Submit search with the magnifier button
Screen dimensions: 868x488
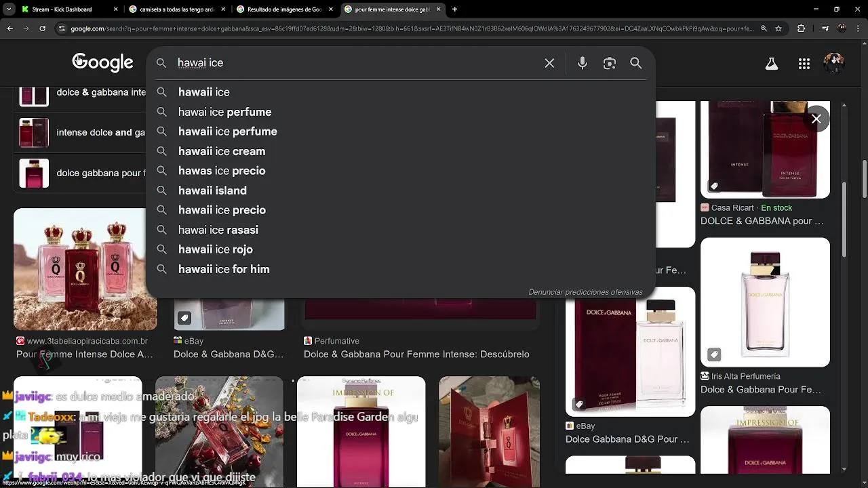pos(636,63)
